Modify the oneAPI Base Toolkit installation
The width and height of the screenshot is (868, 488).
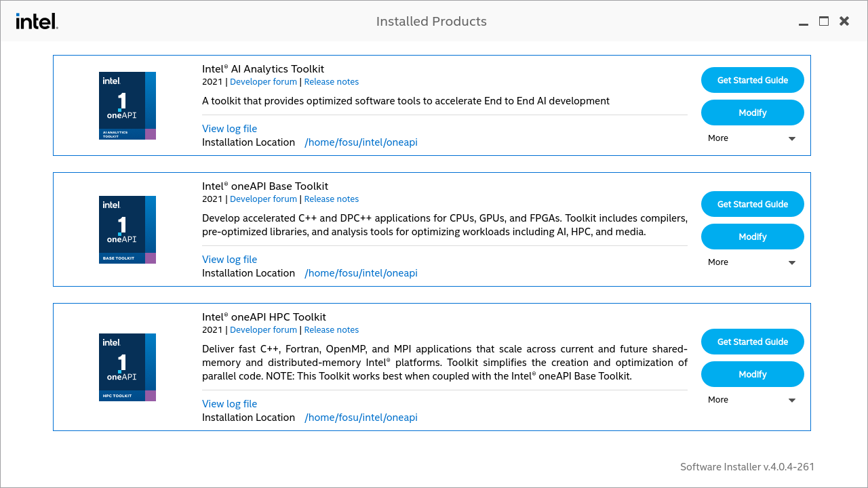pyautogui.click(x=752, y=237)
